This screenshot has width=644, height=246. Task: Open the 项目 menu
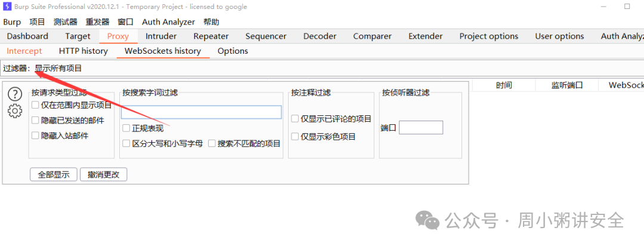coord(38,22)
